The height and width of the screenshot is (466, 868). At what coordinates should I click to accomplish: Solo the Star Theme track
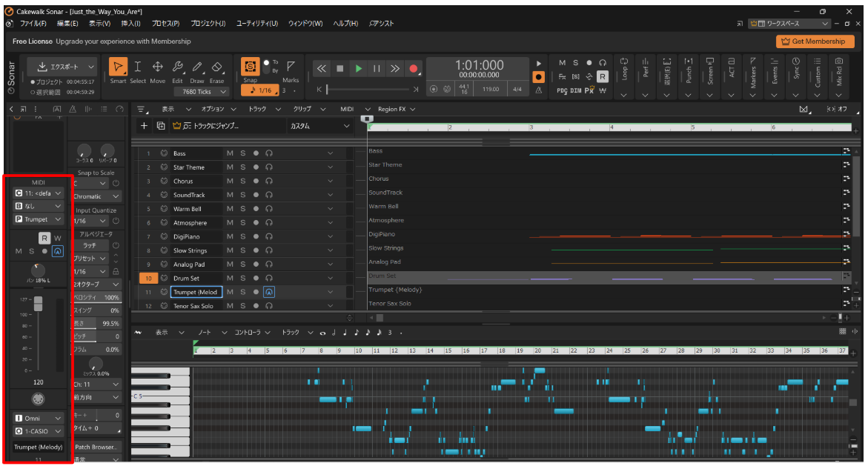pos(242,167)
